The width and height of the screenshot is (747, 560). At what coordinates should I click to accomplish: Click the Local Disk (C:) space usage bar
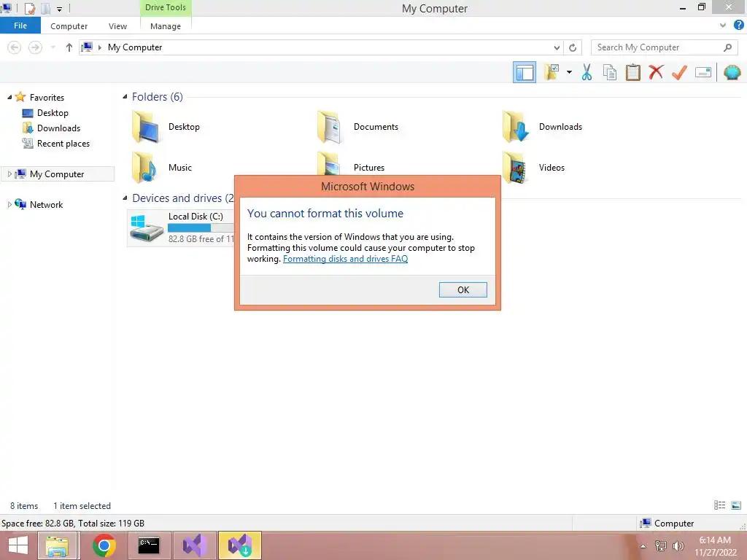(201, 228)
